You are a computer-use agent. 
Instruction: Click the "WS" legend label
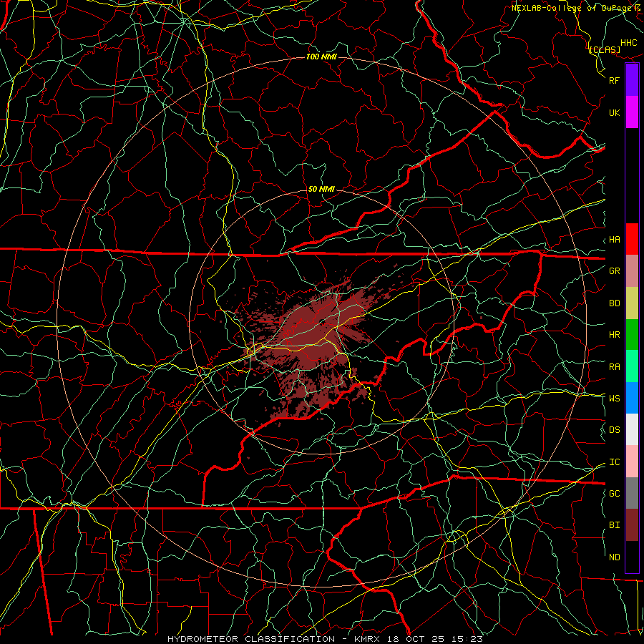(615, 398)
